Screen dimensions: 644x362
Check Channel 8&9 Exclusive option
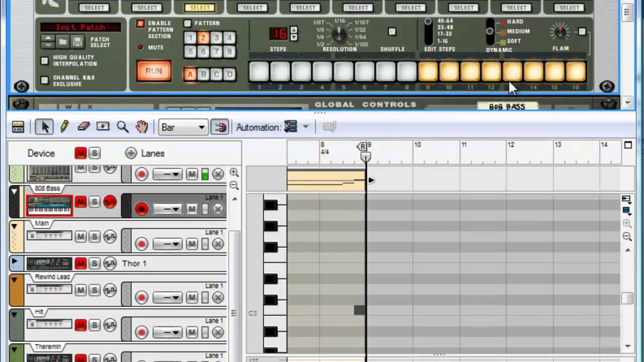(45, 80)
